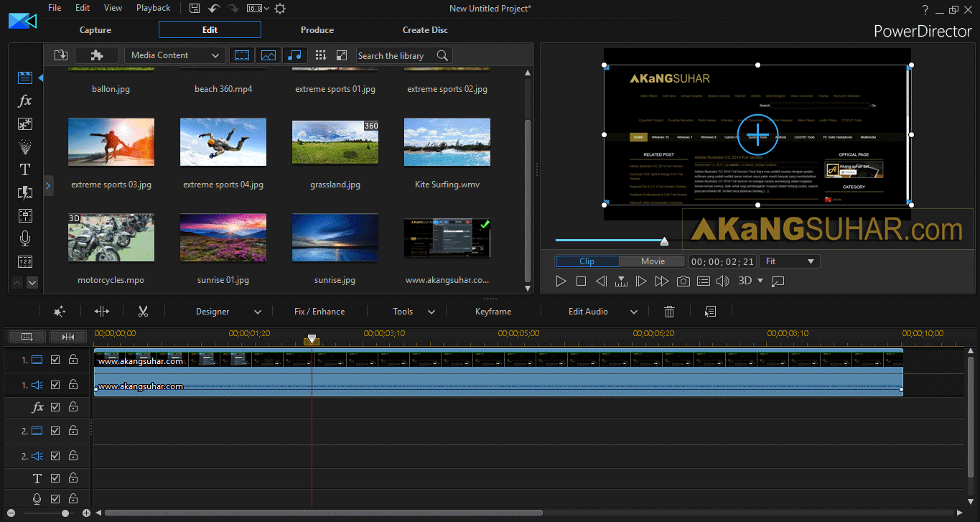Viewport: 980px width, 522px height.
Task: Filter library to show images
Action: pyautogui.click(x=269, y=55)
